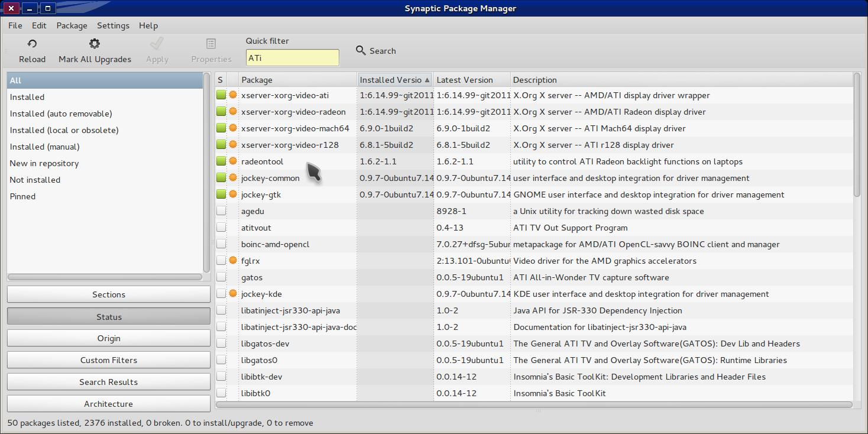Click the Reload toolbar icon
The image size is (868, 434).
pyautogui.click(x=32, y=44)
